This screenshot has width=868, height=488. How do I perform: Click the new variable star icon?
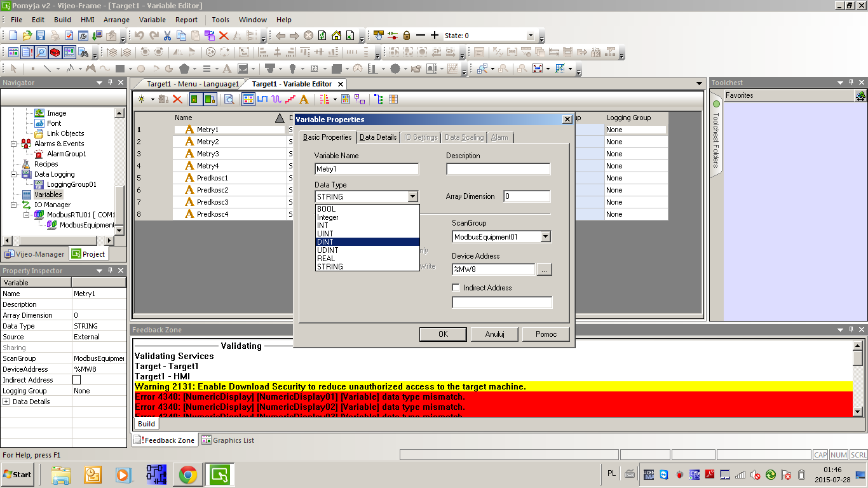(x=142, y=99)
